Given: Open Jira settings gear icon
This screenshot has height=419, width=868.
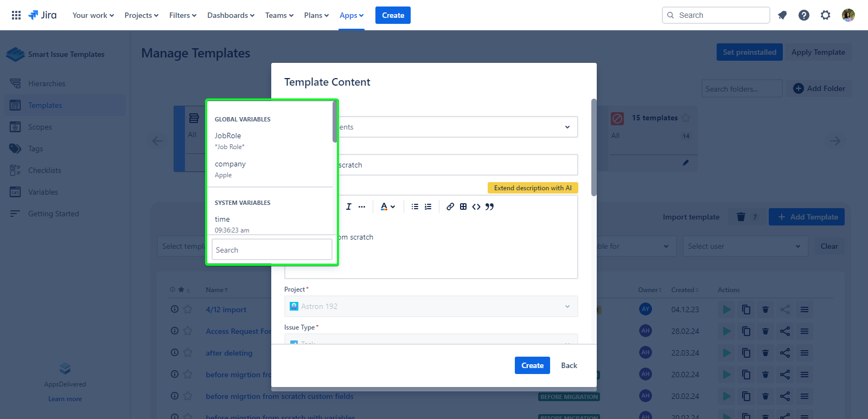Looking at the screenshot, I should (x=825, y=15).
